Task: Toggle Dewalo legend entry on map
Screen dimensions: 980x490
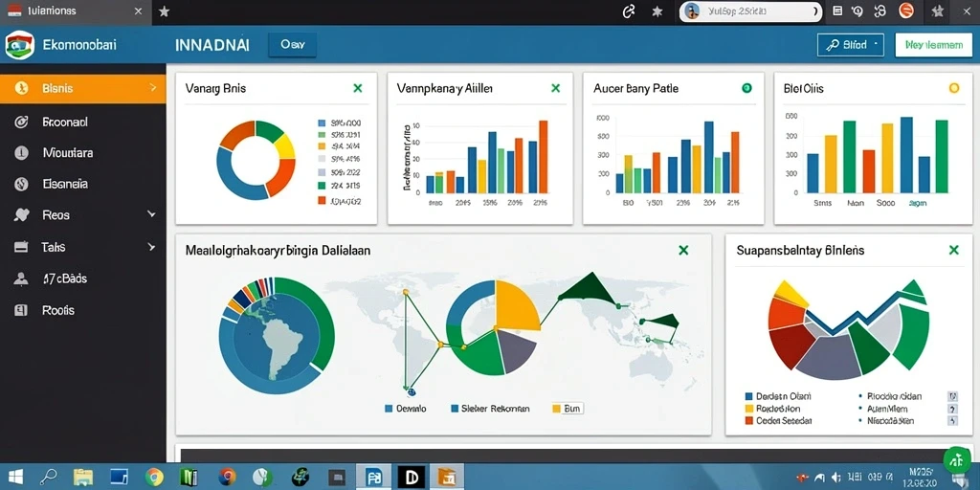Action: click(x=406, y=409)
